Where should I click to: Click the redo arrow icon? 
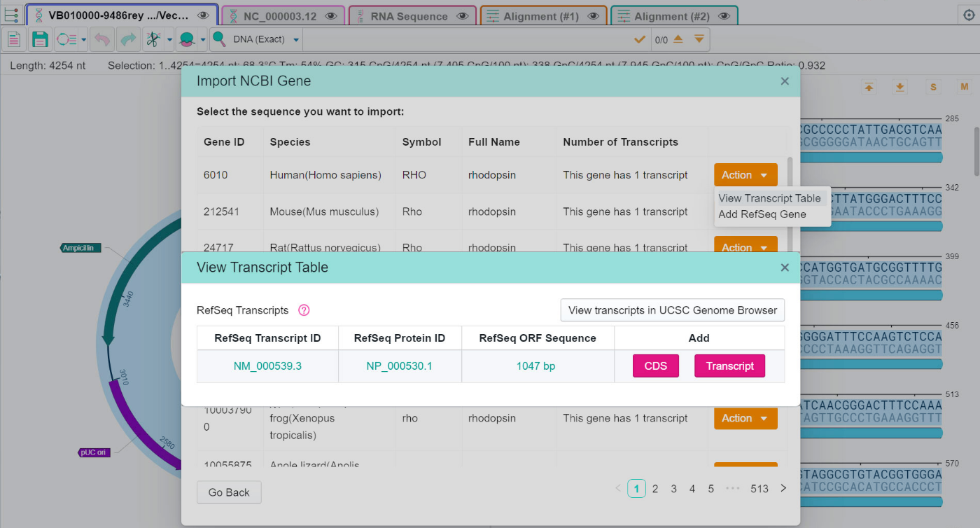(127, 39)
